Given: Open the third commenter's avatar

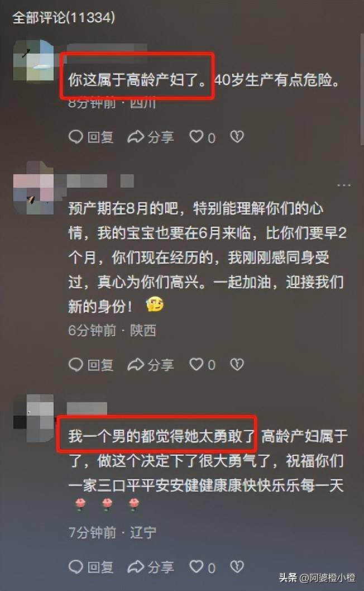Looking at the screenshot, I should pyautogui.click(x=33, y=417).
